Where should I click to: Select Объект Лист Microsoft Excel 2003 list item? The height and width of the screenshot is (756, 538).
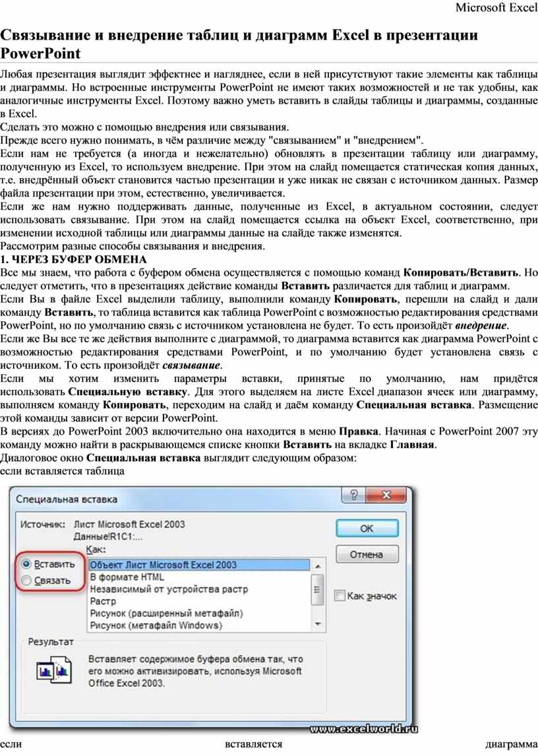199,565
